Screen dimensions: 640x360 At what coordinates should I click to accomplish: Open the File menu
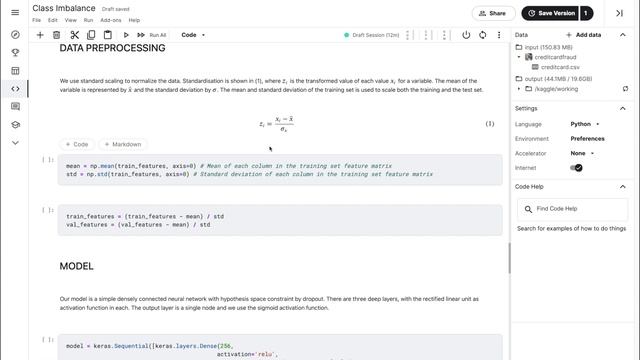[x=36, y=20]
